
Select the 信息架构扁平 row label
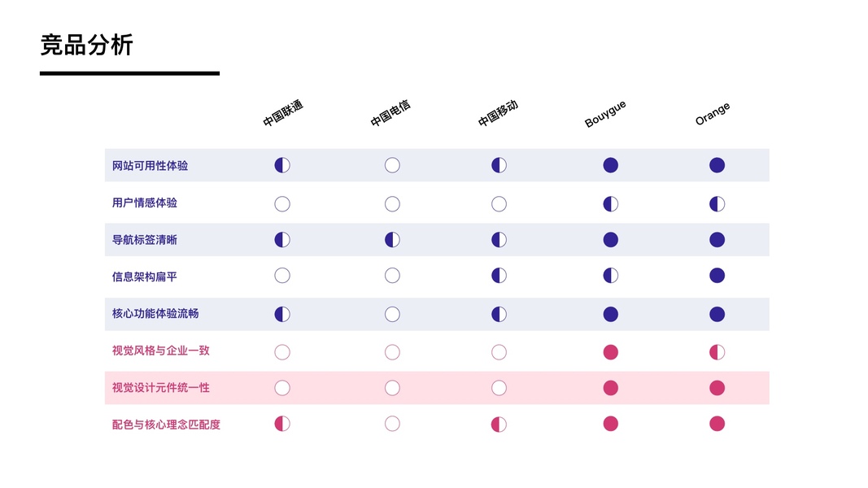tap(145, 277)
